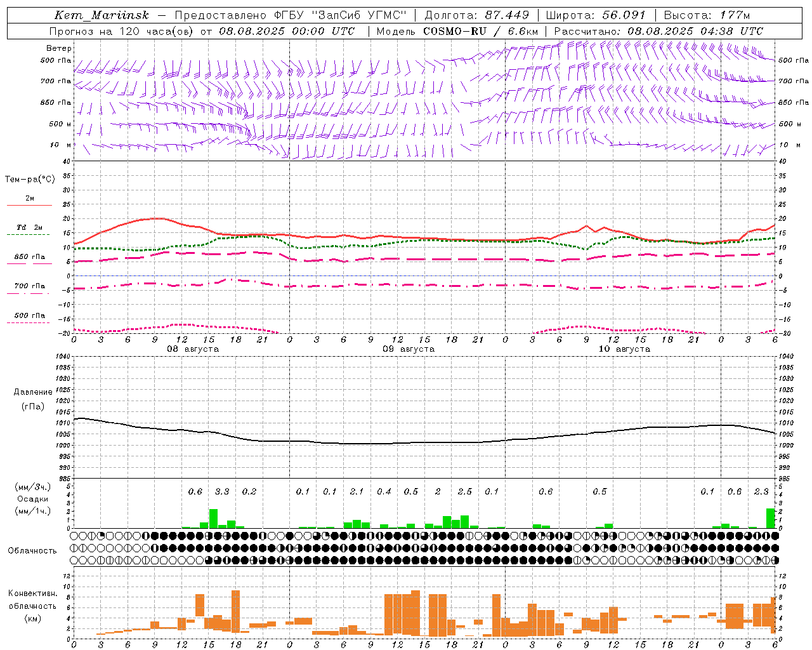Click the (км) unit label under облачность

[32, 618]
